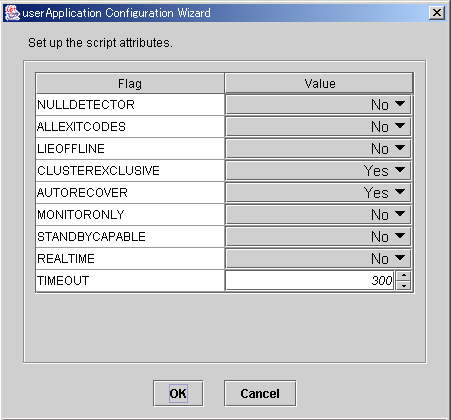Open the AUTORECOVER Yes dropdown
The height and width of the screenshot is (420, 451).
click(318, 193)
